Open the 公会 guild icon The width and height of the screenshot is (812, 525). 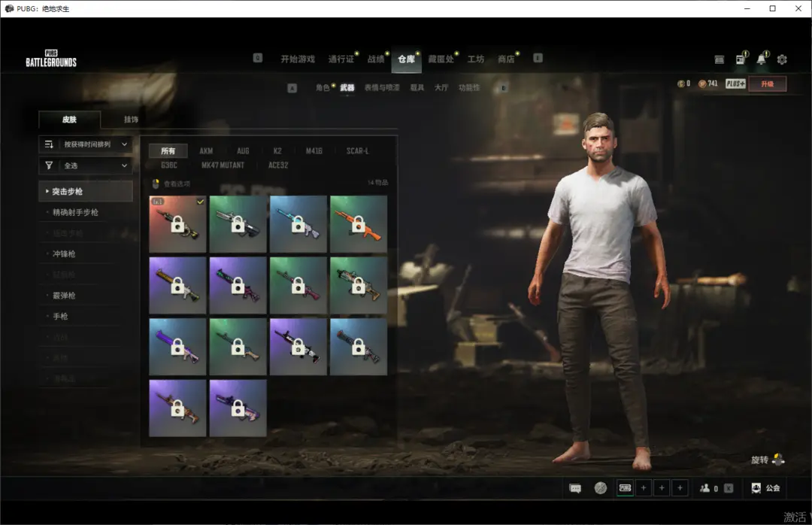(756, 488)
